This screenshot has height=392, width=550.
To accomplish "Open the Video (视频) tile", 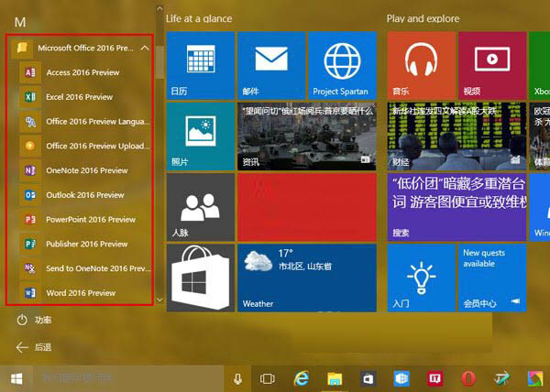I will [492, 66].
